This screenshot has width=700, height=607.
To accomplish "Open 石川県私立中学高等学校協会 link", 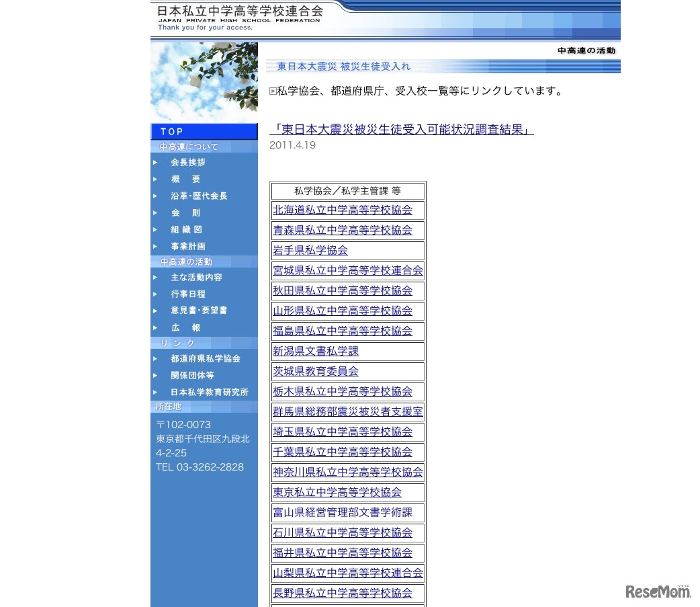I will pyautogui.click(x=343, y=532).
